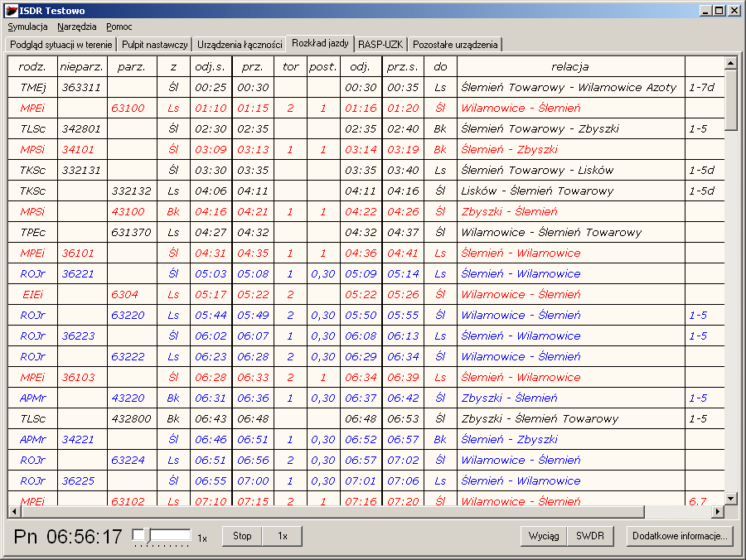Viewport: 746px width, 560px height.
Task: Click the 'nieparz.' column header
Action: pos(82,66)
